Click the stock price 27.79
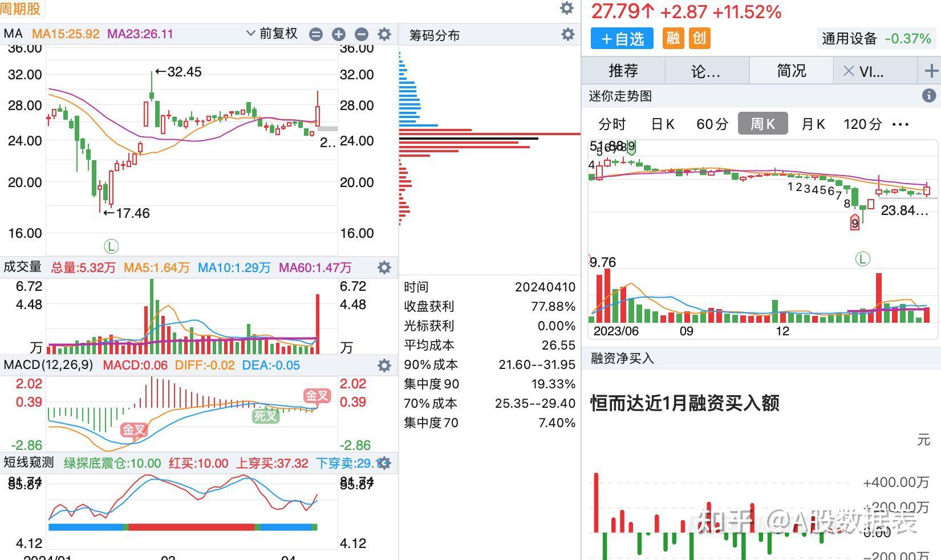The image size is (941, 560). coord(615,11)
